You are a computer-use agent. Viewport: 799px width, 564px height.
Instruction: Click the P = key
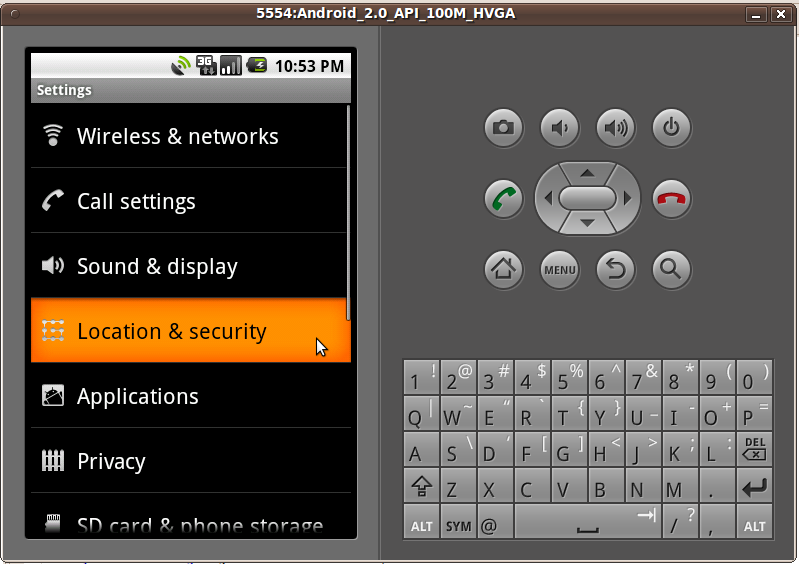coord(755,413)
